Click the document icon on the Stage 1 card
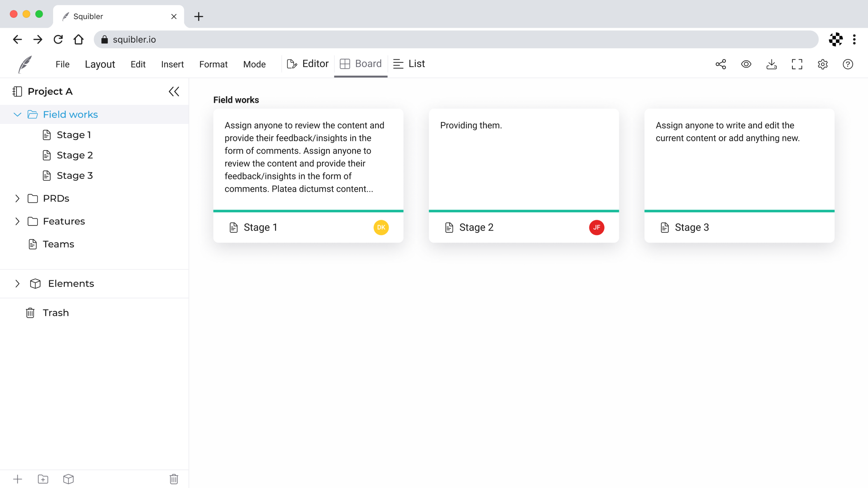Screen dimensions: 868x488 234,227
